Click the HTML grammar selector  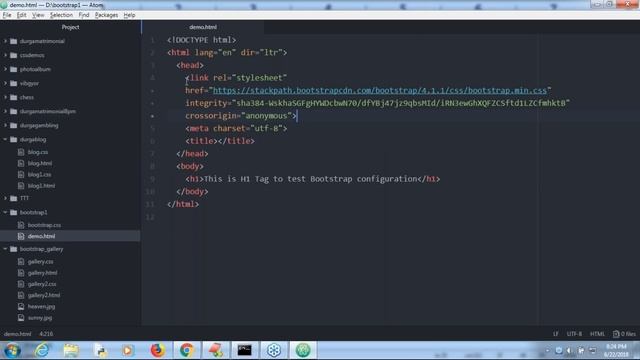coord(597,334)
